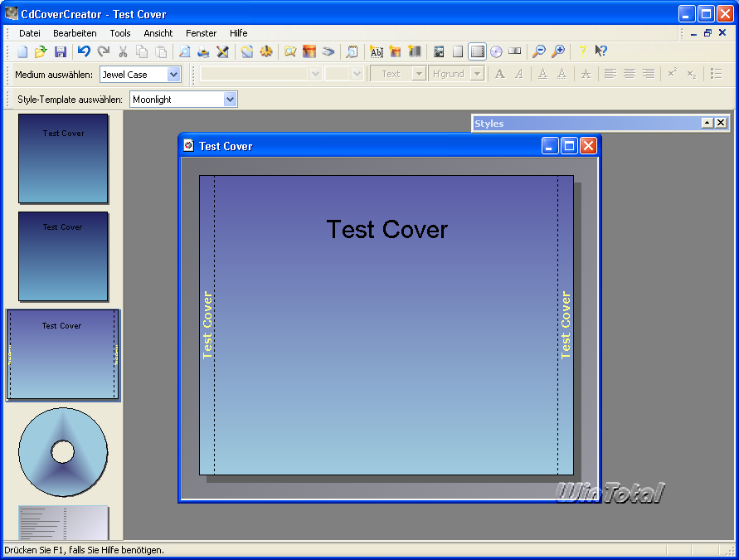Collapse the Styles panel with arrow
This screenshot has height=560, width=739.
tap(707, 123)
